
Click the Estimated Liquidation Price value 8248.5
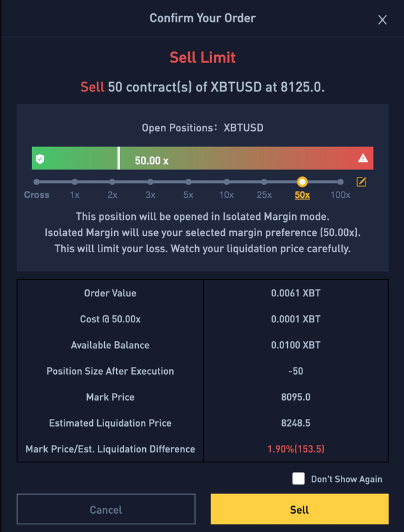pos(295,423)
